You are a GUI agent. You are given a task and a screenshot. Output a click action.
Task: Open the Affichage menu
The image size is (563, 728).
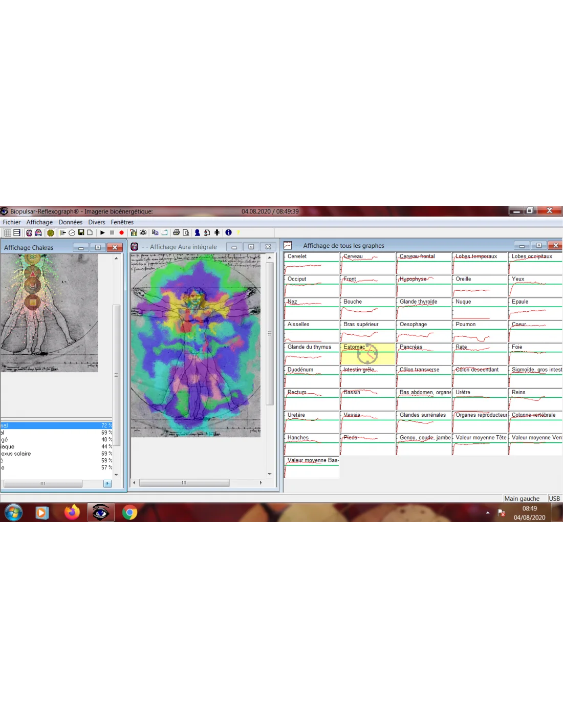point(39,222)
